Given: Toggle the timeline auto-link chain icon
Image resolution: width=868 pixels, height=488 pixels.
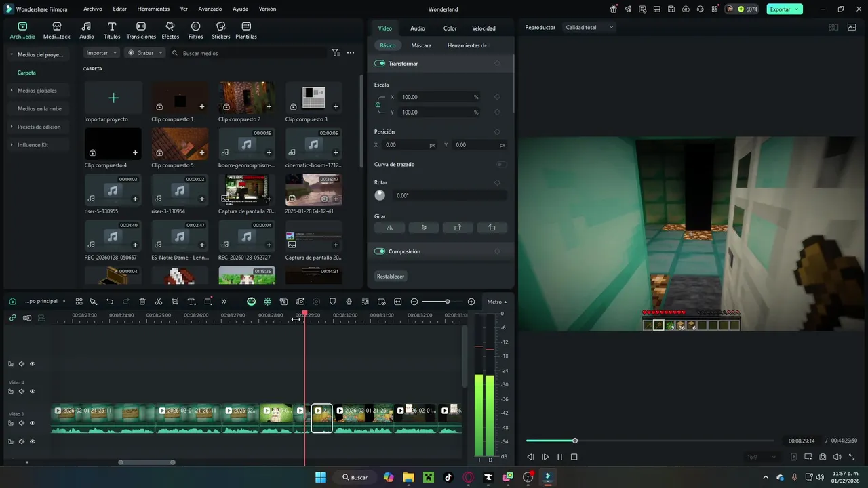Looking at the screenshot, I should pyautogui.click(x=12, y=318).
